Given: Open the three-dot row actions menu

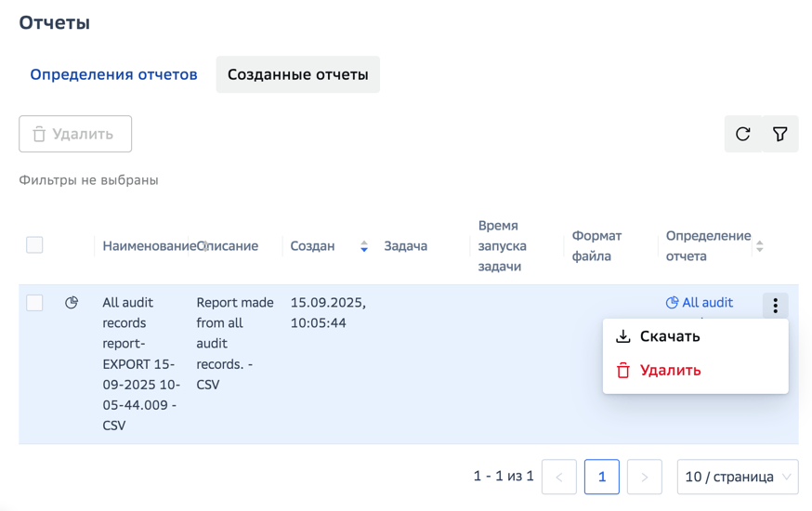Looking at the screenshot, I should pos(775,306).
